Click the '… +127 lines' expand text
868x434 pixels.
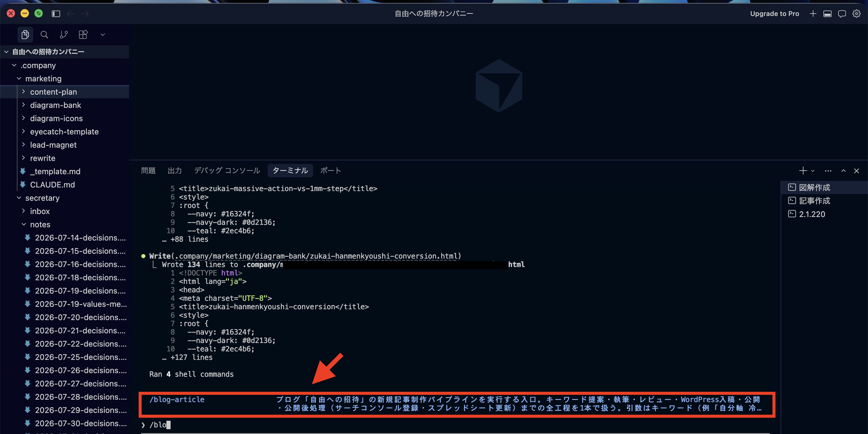point(187,357)
